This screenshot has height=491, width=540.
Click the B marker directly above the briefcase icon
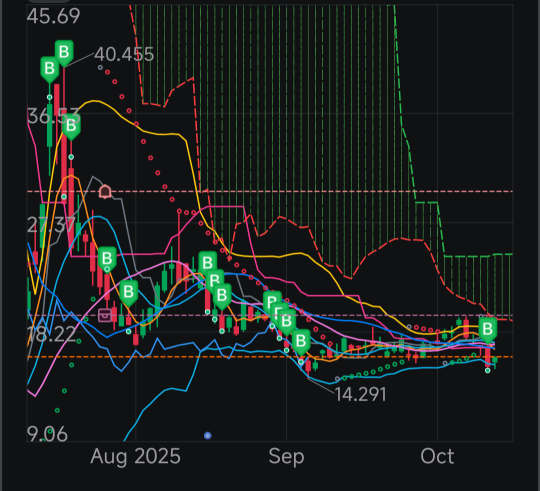point(107,259)
